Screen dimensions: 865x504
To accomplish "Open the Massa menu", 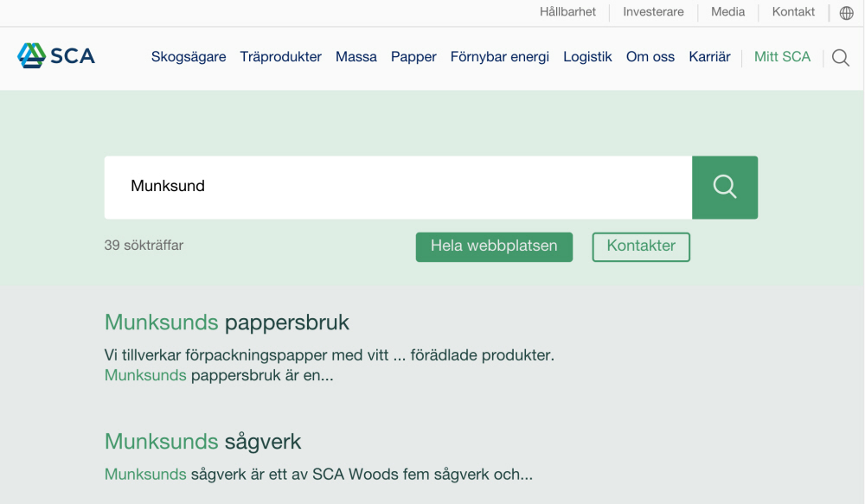I will pyautogui.click(x=356, y=57).
